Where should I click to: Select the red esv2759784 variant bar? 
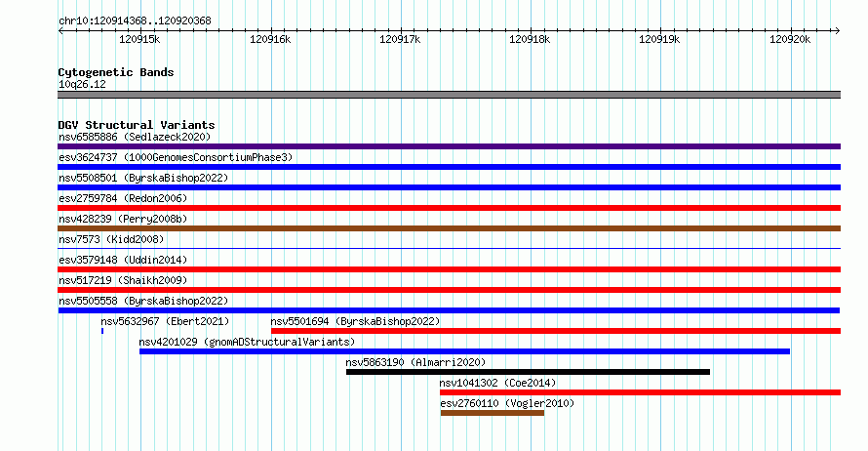[x=449, y=208]
